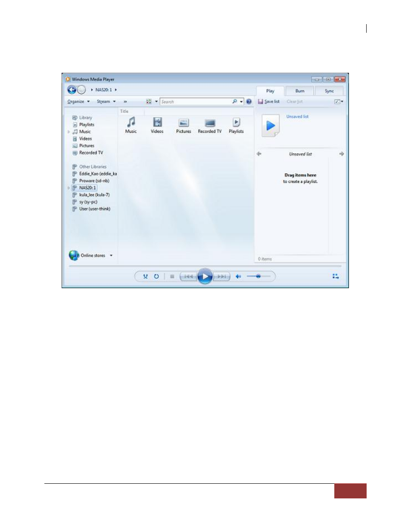Switch to the Burn tab
Screen dimensions: 411x532
pyautogui.click(x=300, y=91)
